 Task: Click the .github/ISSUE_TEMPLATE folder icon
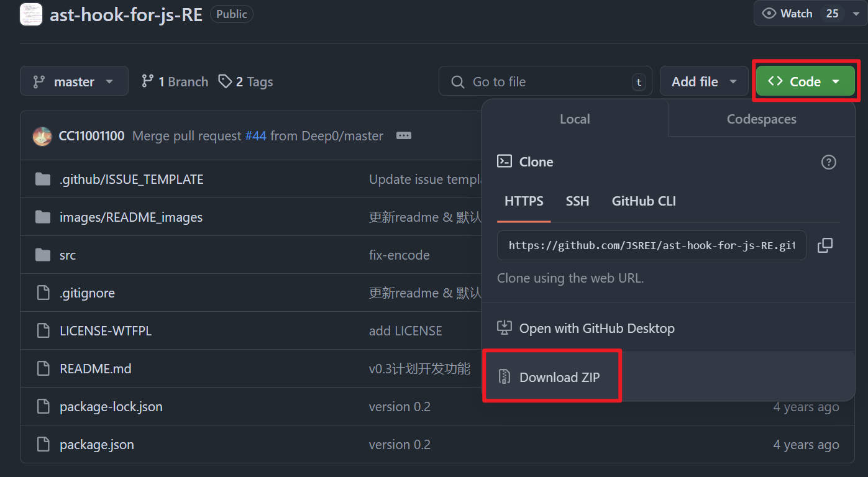coord(43,179)
